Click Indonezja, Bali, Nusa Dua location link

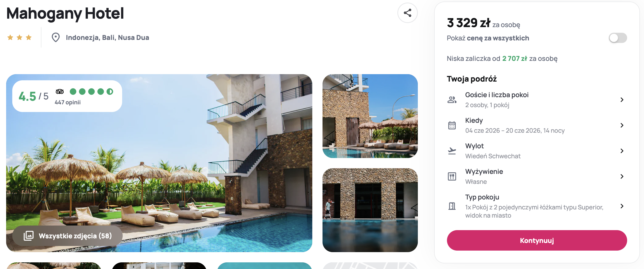[107, 38]
